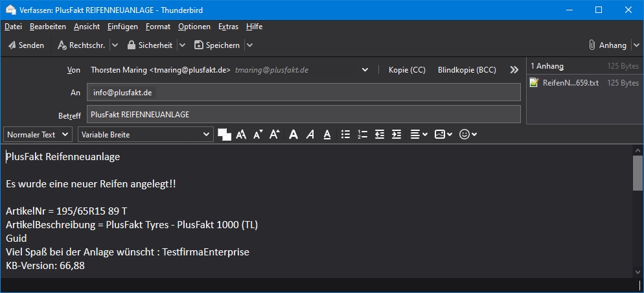The height and width of the screenshot is (293, 644).
Task: Click the An recipient field
Action: (303, 93)
